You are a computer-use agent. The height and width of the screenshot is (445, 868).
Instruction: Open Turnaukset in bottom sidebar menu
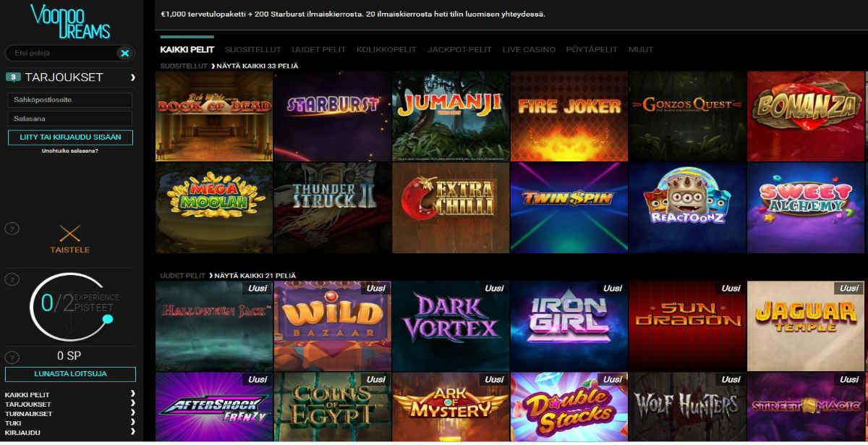28,413
